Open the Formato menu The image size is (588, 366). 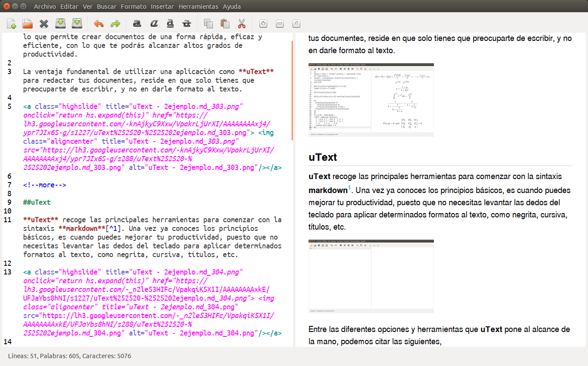click(x=134, y=7)
